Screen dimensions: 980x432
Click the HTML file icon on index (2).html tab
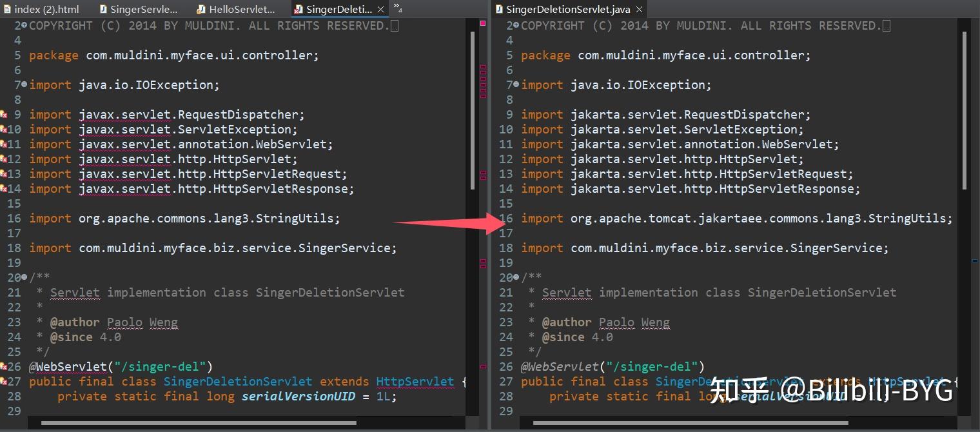[8, 9]
